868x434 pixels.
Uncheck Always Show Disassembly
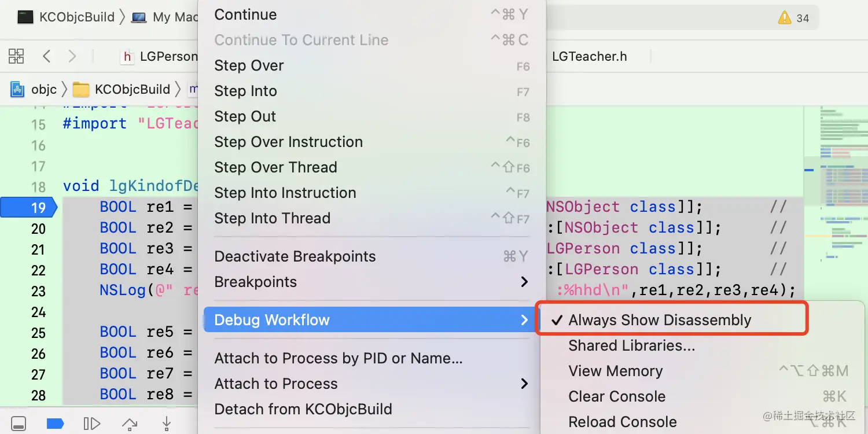click(x=660, y=320)
